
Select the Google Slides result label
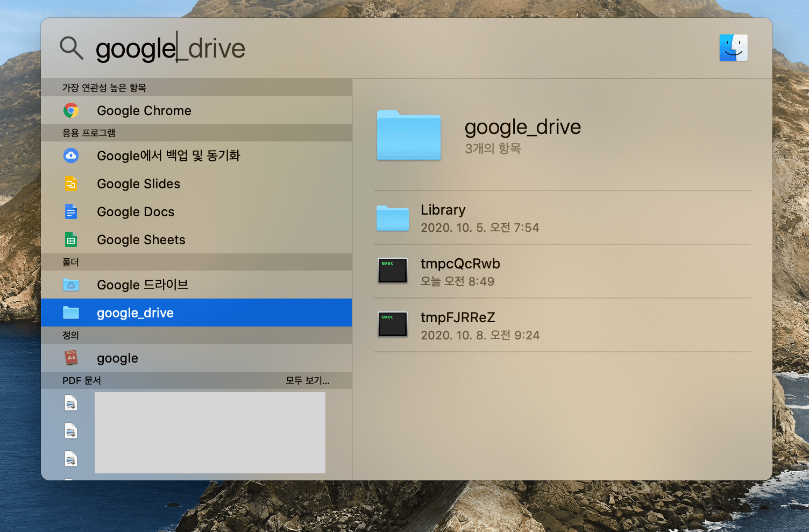[139, 183]
